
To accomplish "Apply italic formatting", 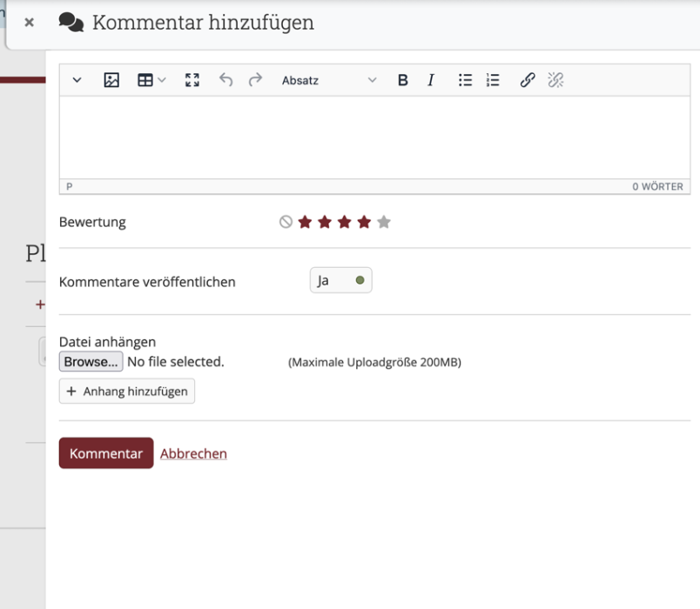I will pos(430,80).
